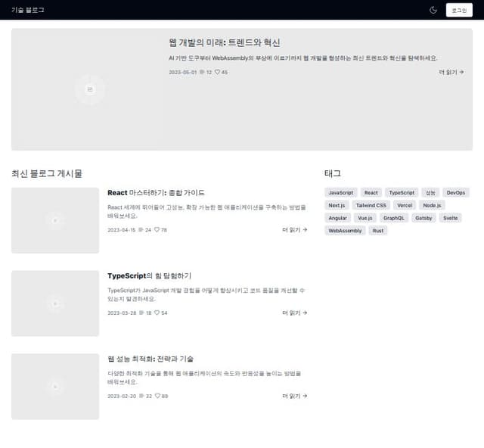
Task: Open the featured post's large thumbnail image
Action: click(89, 89)
